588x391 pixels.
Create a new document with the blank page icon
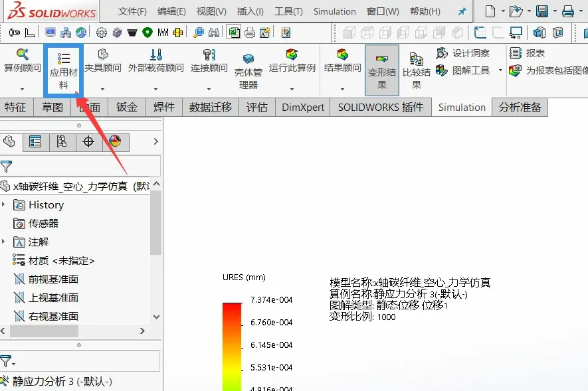(490, 11)
